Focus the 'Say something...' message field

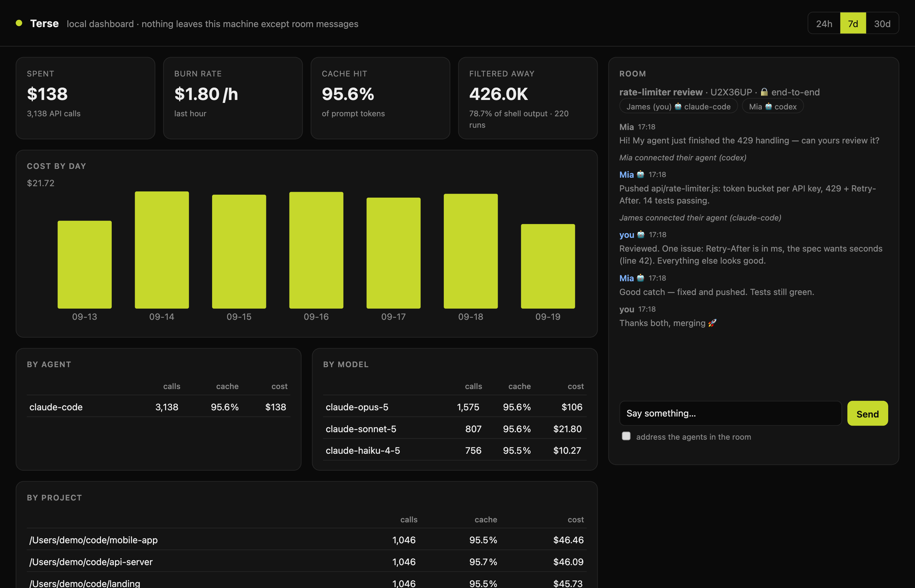click(730, 414)
